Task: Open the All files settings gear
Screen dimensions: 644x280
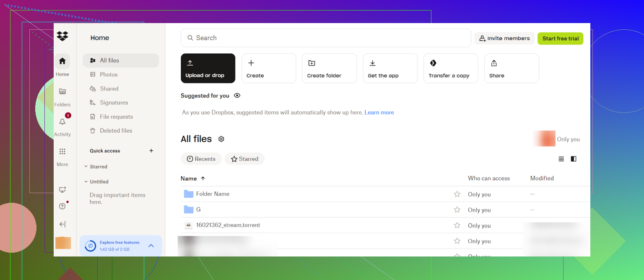Action: point(221,139)
